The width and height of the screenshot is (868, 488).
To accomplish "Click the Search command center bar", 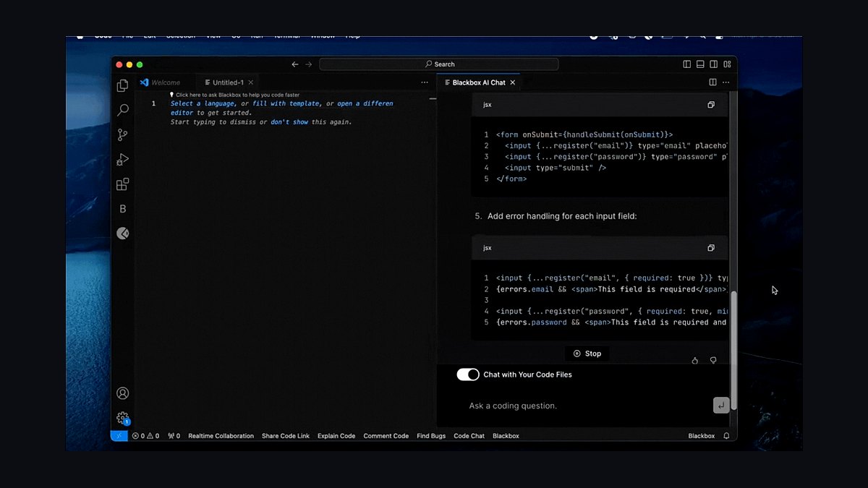I will tap(438, 64).
